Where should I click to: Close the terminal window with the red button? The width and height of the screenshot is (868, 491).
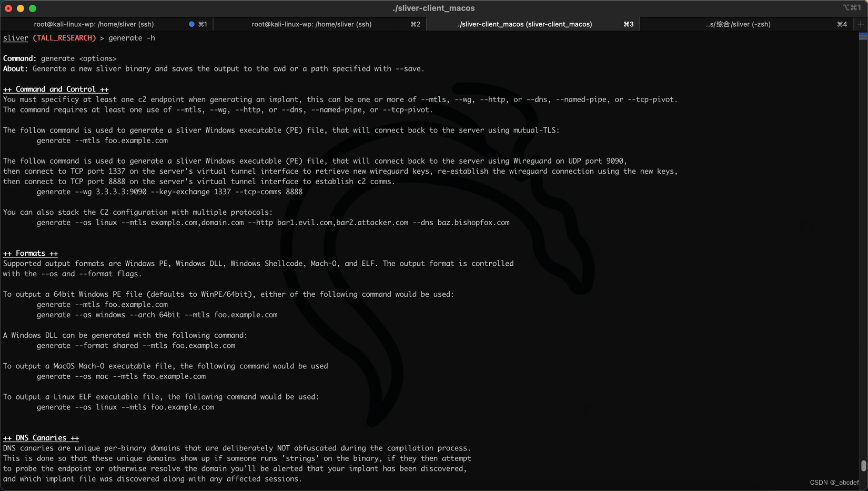click(x=8, y=8)
